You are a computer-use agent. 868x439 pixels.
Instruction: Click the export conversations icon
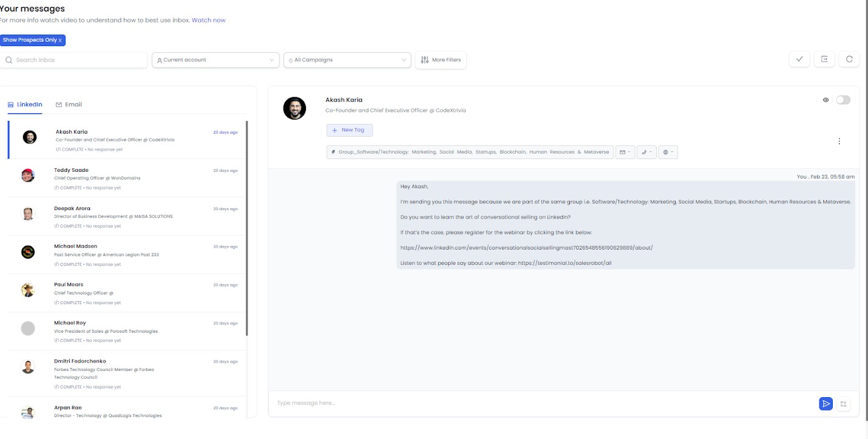[824, 59]
